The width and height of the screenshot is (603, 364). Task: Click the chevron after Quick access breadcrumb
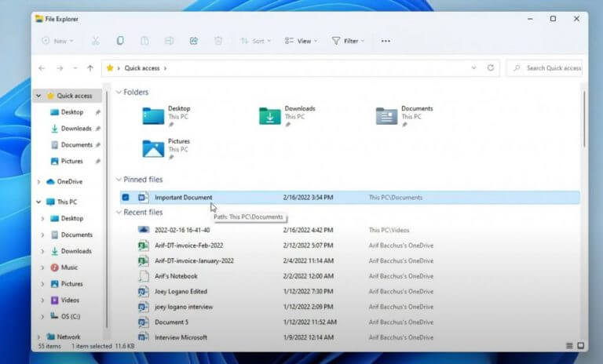166,68
